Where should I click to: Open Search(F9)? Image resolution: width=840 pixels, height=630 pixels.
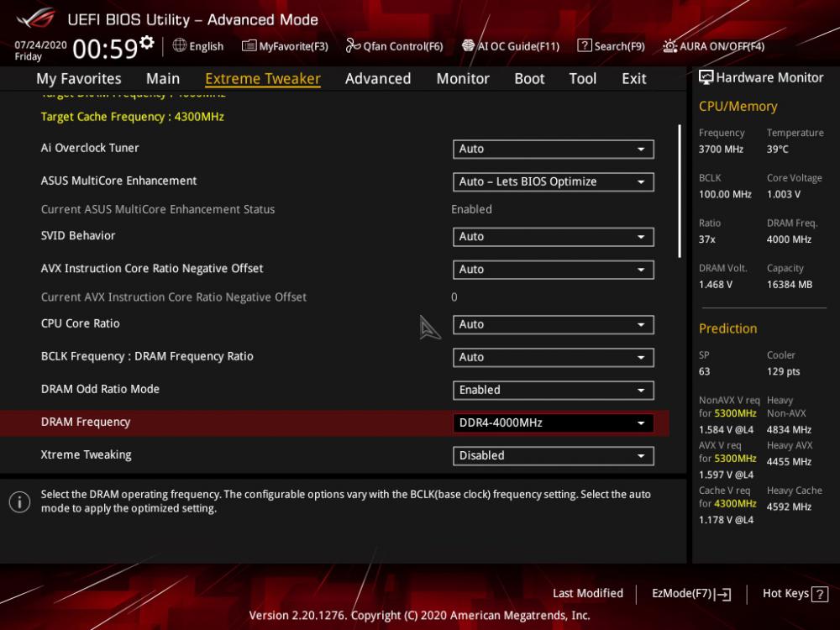612,46
